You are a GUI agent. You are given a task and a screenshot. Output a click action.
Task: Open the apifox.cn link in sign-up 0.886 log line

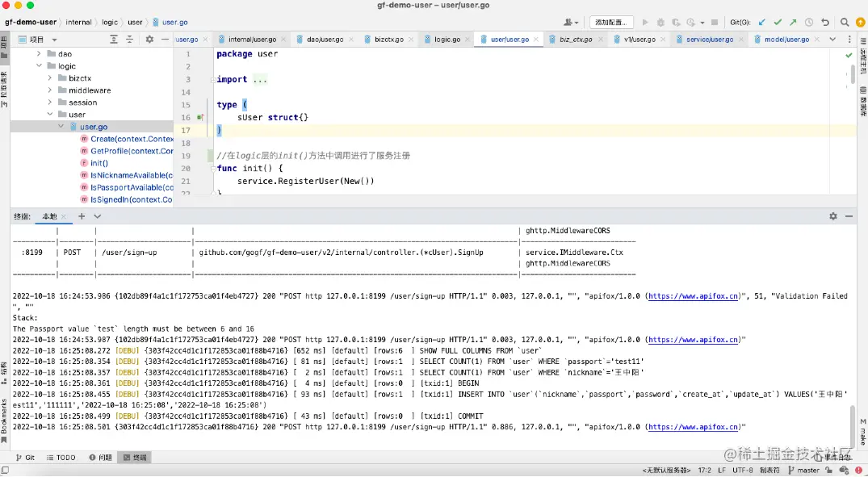pyautogui.click(x=693, y=427)
